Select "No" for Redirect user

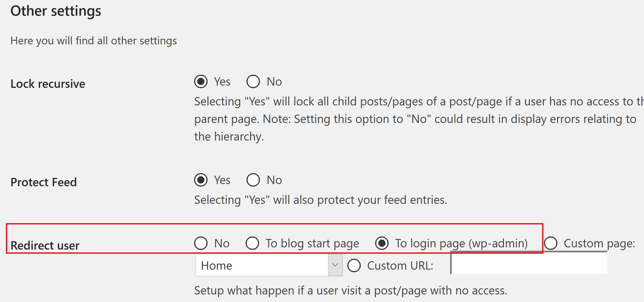[201, 243]
